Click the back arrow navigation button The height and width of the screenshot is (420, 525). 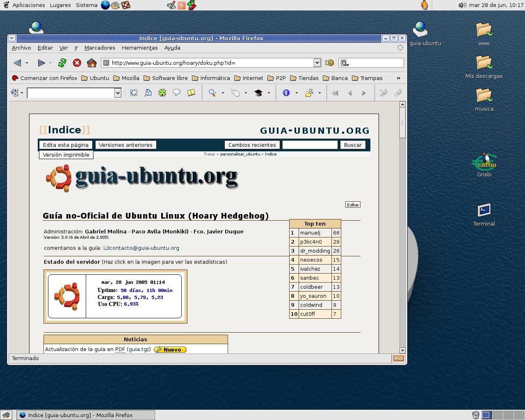(17, 63)
